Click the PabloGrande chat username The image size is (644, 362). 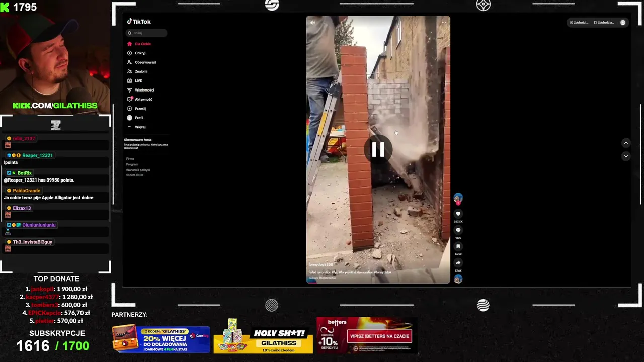coord(26,191)
